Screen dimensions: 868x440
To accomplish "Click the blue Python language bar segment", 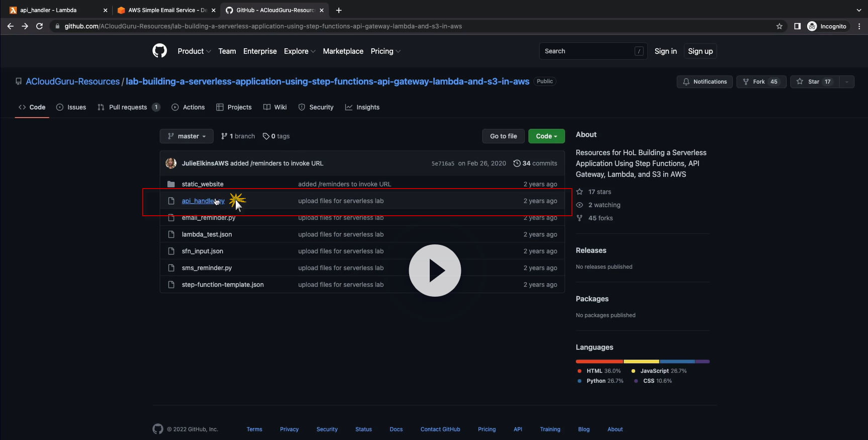I will coord(678,362).
